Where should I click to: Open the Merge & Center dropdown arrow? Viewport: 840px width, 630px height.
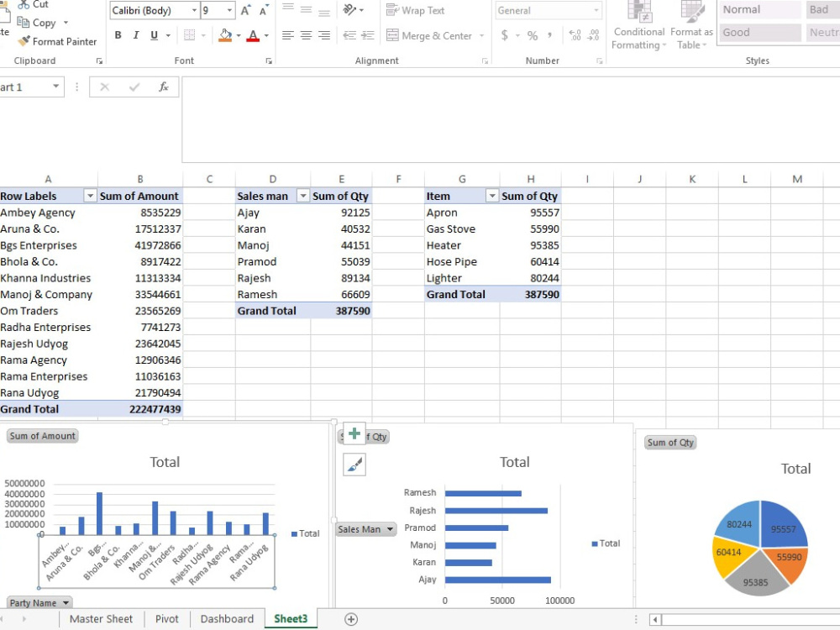coord(481,36)
